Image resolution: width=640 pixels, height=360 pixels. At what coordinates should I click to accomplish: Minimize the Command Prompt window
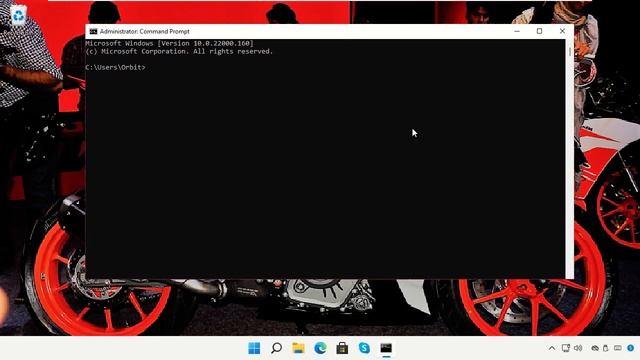tap(517, 31)
